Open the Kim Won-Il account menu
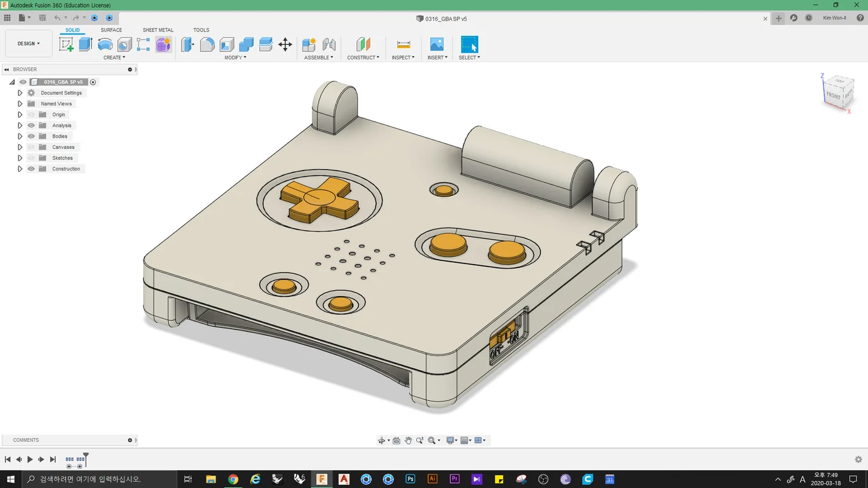 834,18
